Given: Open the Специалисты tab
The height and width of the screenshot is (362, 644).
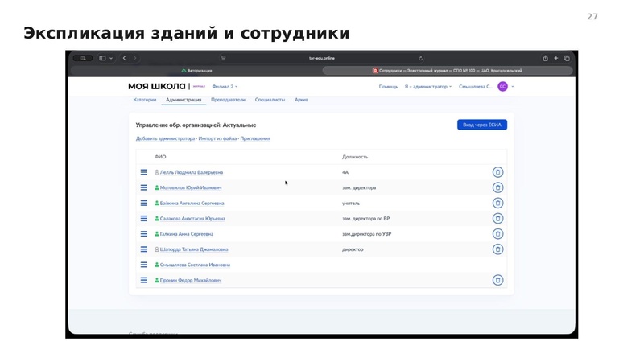Looking at the screenshot, I should [270, 100].
